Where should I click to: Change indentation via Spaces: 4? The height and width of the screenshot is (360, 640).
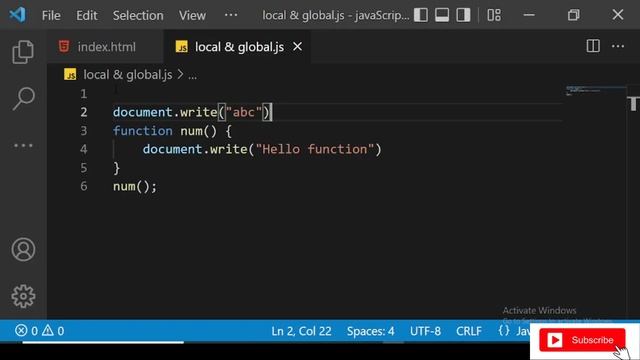coord(371,331)
